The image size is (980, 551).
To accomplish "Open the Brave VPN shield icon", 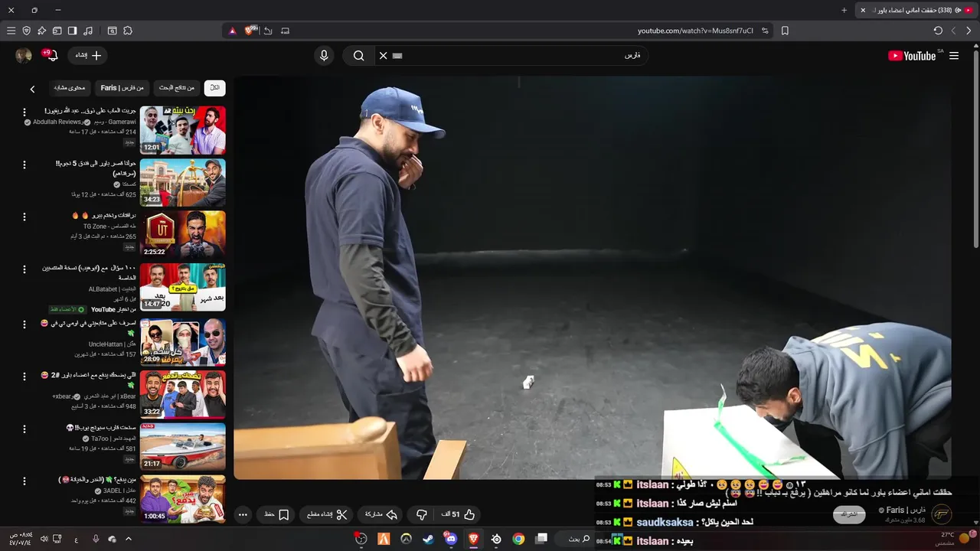I will click(26, 31).
